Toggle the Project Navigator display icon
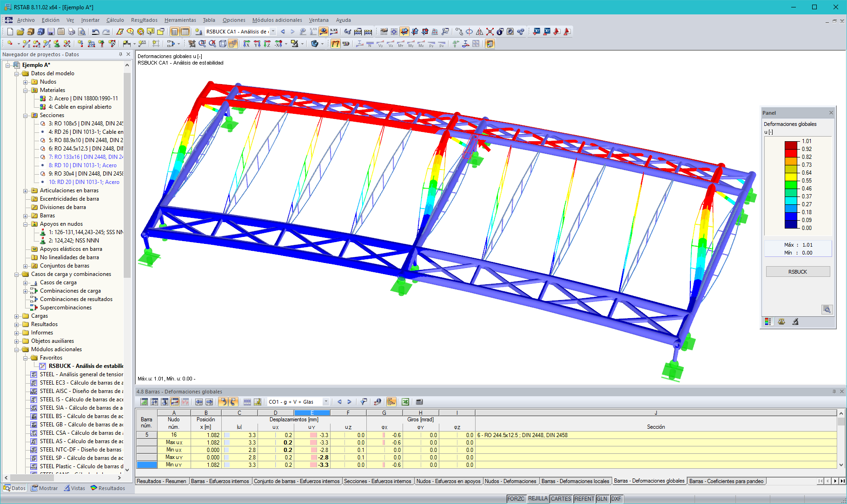847x504 pixels. [x=174, y=32]
